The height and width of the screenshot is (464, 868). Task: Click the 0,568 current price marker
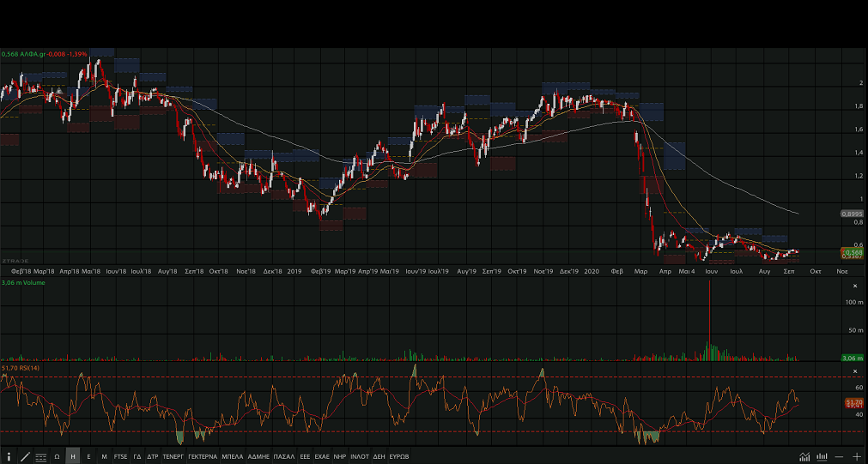click(x=853, y=252)
